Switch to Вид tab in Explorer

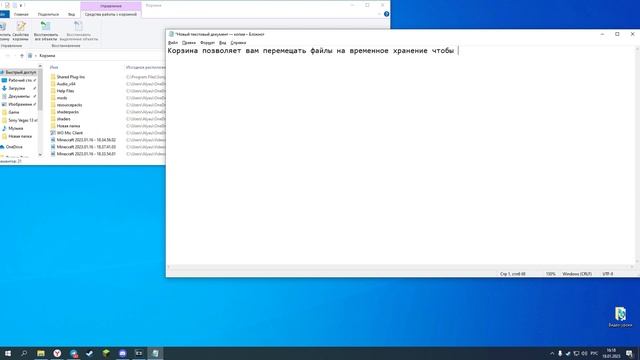[71, 14]
